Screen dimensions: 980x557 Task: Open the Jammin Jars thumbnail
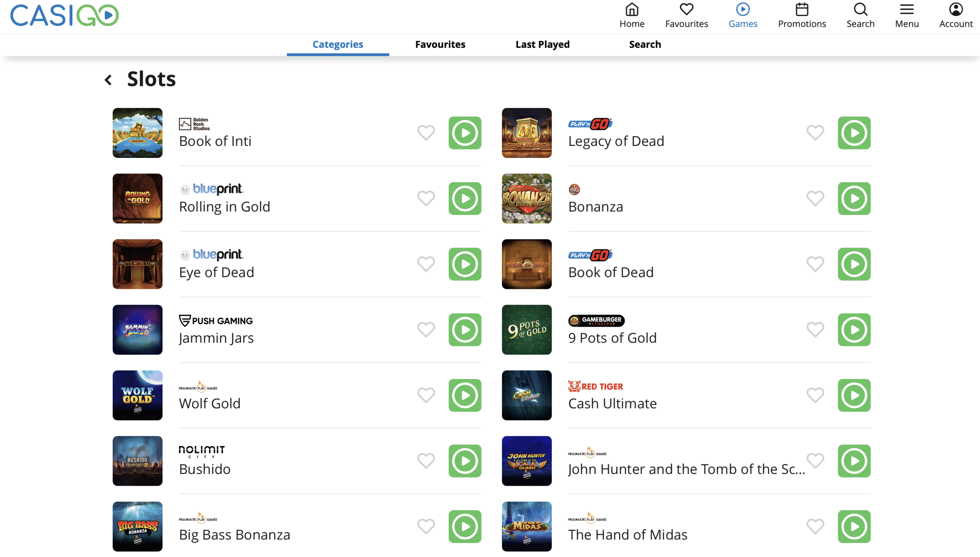[137, 330]
